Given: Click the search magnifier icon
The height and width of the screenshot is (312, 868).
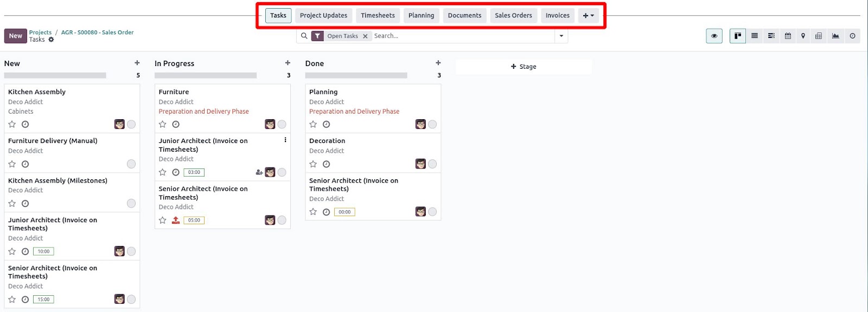Looking at the screenshot, I should coord(304,36).
